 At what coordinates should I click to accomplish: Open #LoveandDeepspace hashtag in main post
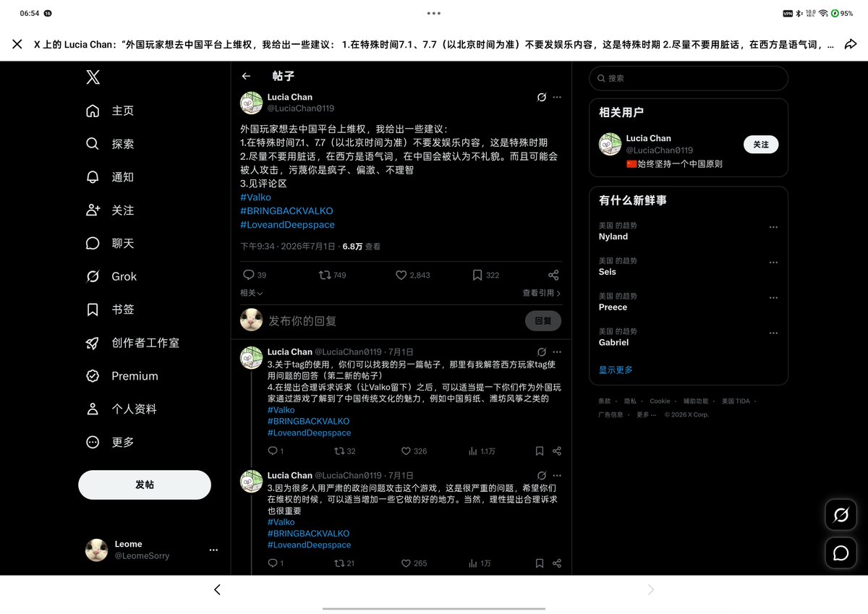[x=287, y=225]
